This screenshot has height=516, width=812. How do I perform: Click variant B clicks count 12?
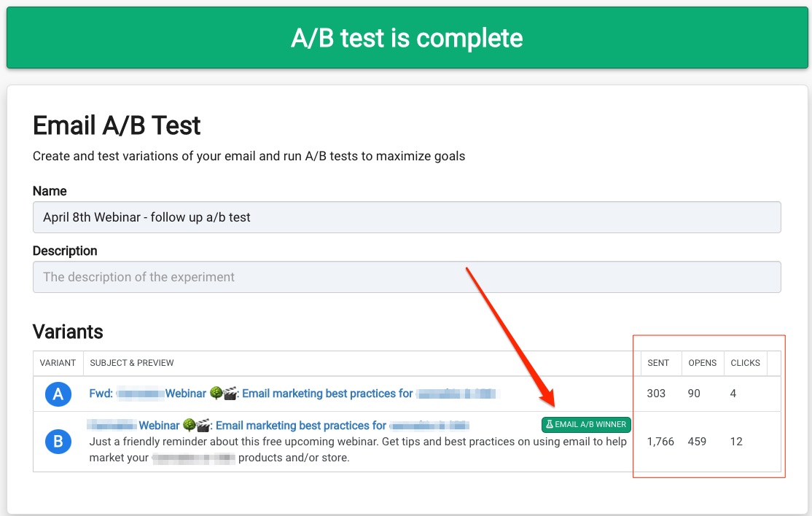tap(736, 442)
